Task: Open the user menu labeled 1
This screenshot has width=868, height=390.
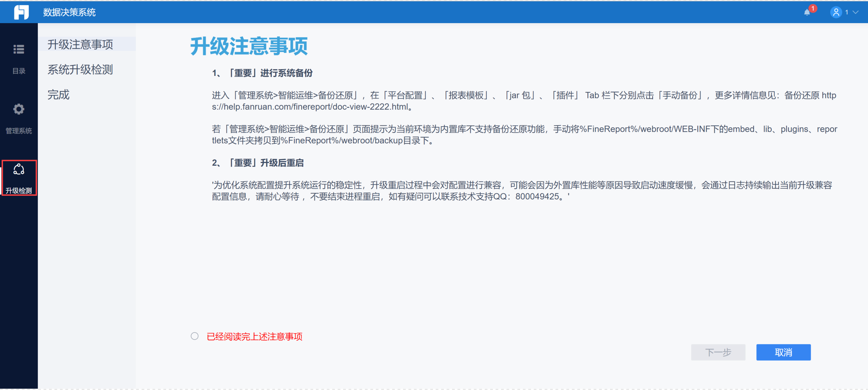Action: 847,12
